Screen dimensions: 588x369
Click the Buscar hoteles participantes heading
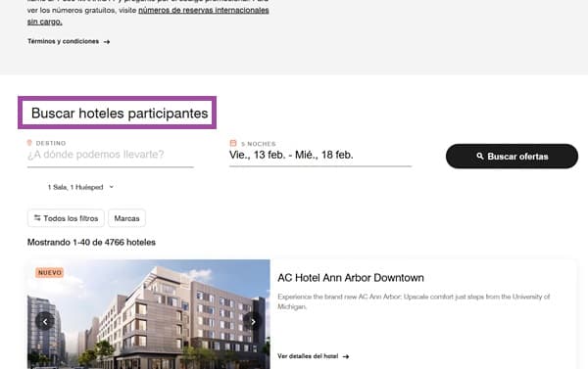[120, 114]
